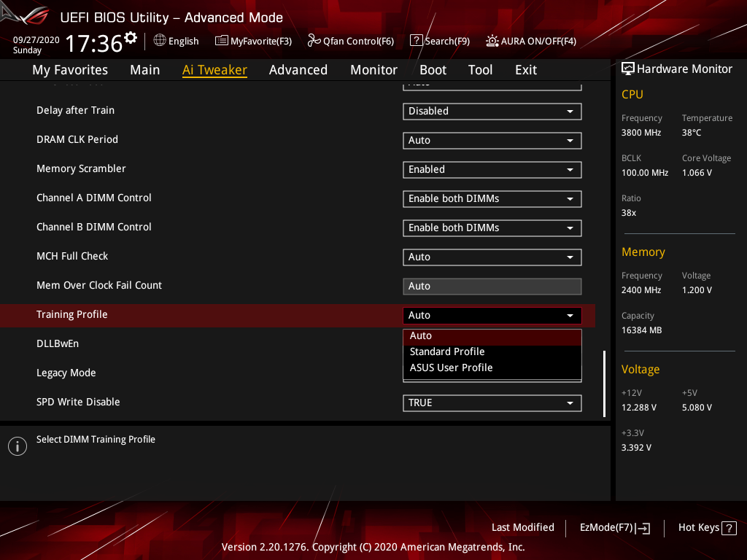Select the Delay after Train label
The height and width of the screenshot is (560, 747).
coord(75,111)
